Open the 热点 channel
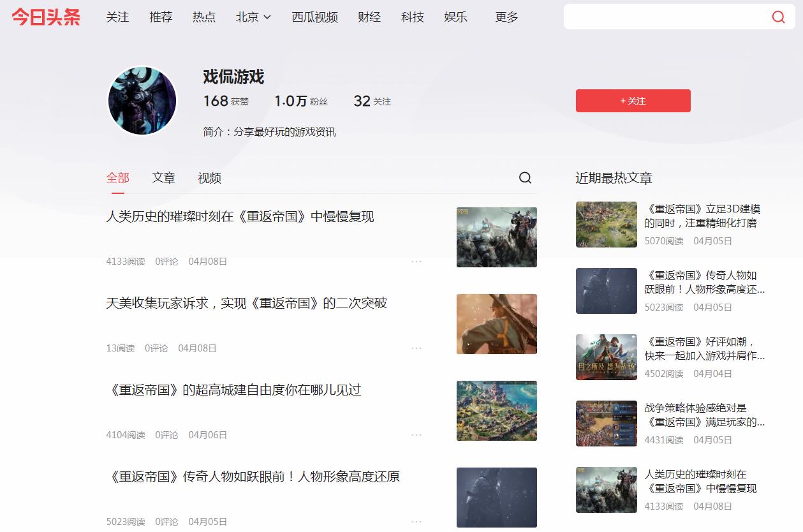Image resolution: width=803 pixels, height=532 pixels. click(204, 17)
